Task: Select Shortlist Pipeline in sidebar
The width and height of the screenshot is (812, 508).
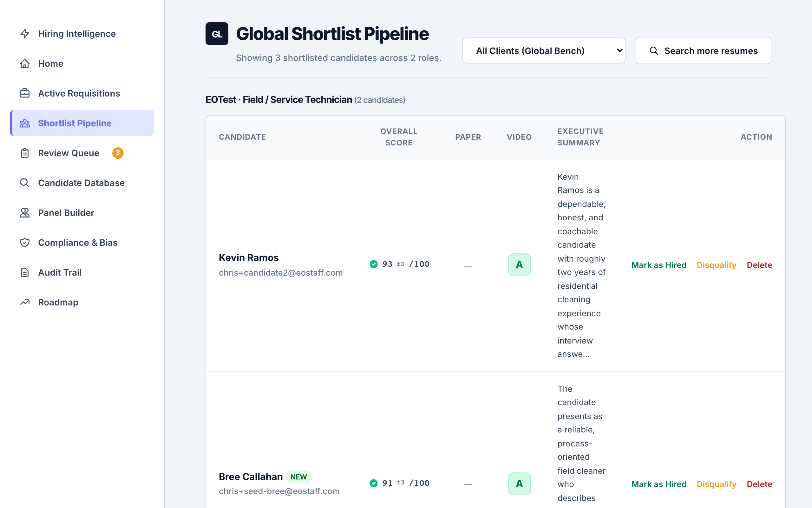Action: coord(82,123)
